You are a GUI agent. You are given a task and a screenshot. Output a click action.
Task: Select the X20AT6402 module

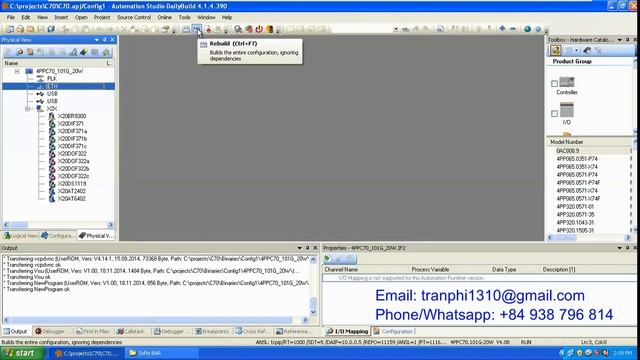coord(71,199)
